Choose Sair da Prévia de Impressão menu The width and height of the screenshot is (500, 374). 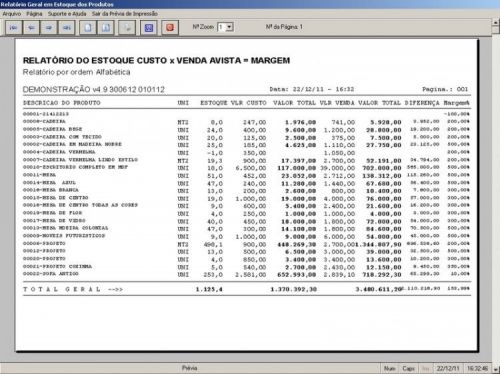[x=125, y=14]
